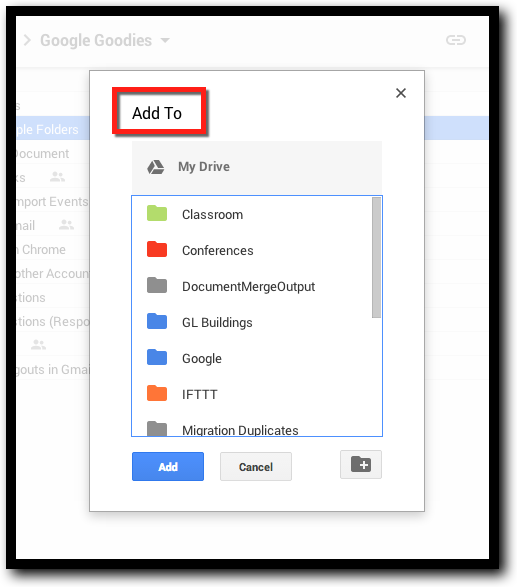Select the IFTTT folder name

(x=200, y=395)
